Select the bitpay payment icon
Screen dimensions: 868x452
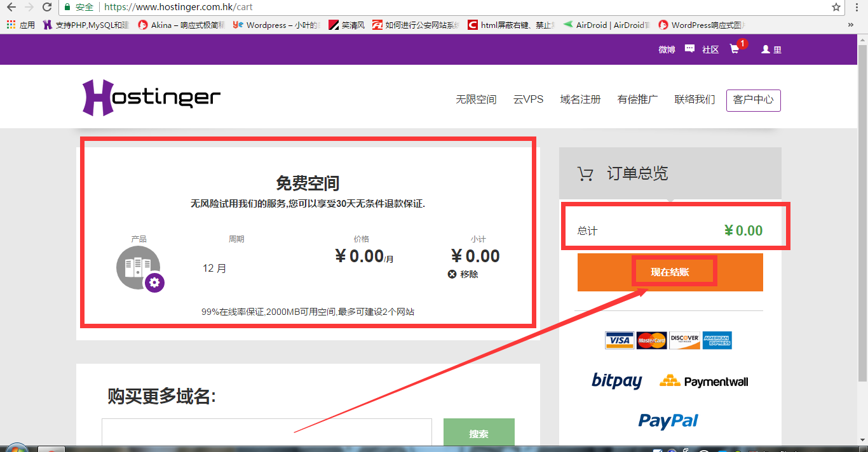(x=616, y=381)
